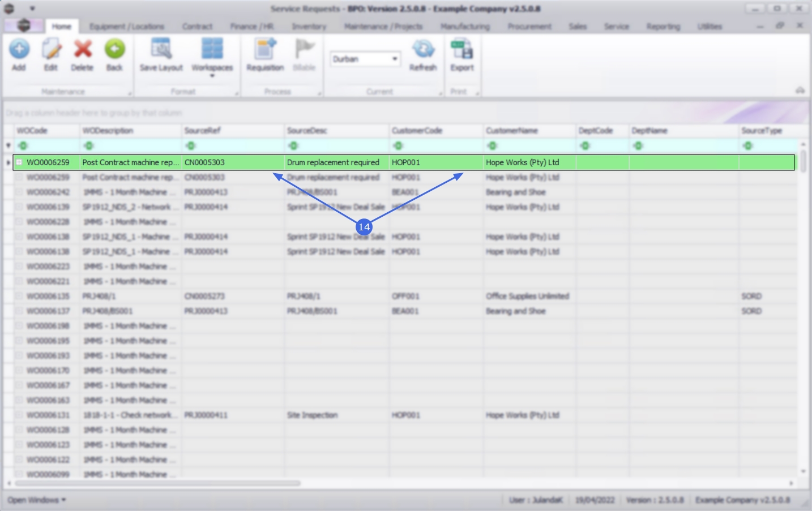Open the Open Windows dropdown

coord(37,500)
